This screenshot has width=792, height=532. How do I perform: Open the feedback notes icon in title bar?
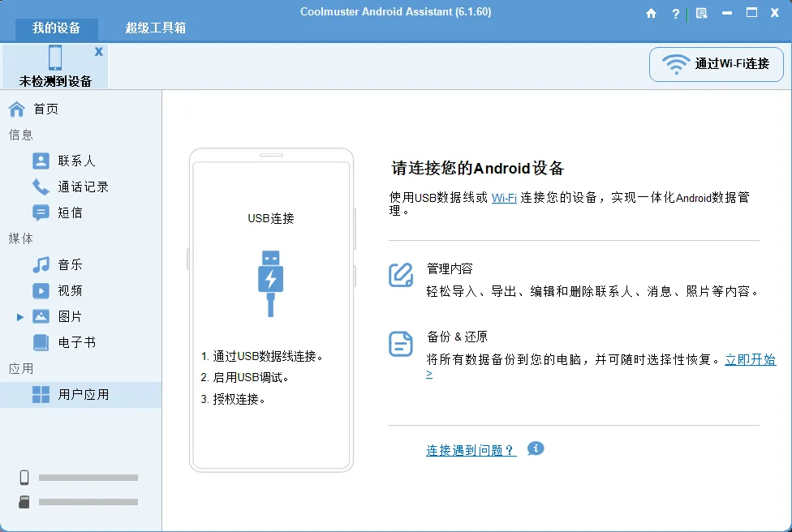(x=702, y=13)
